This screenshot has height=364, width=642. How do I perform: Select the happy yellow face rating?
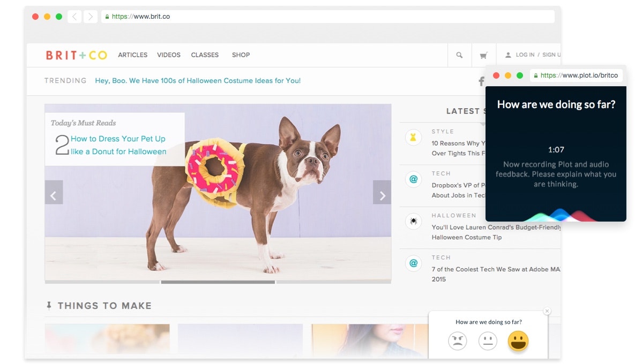[518, 340]
